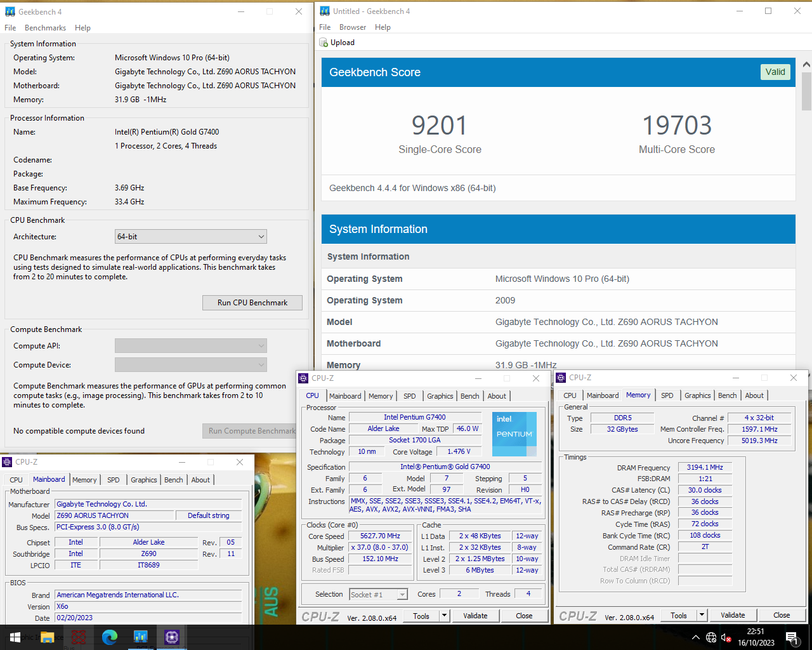Open the Architecture 64-bit dropdown
Screen dimensions: 812x650
[190, 237]
